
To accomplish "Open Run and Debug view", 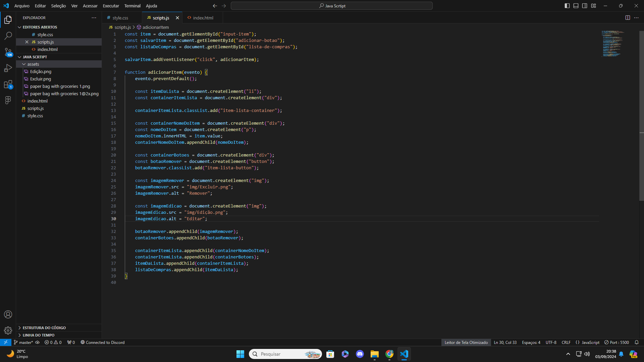I will click(8, 68).
